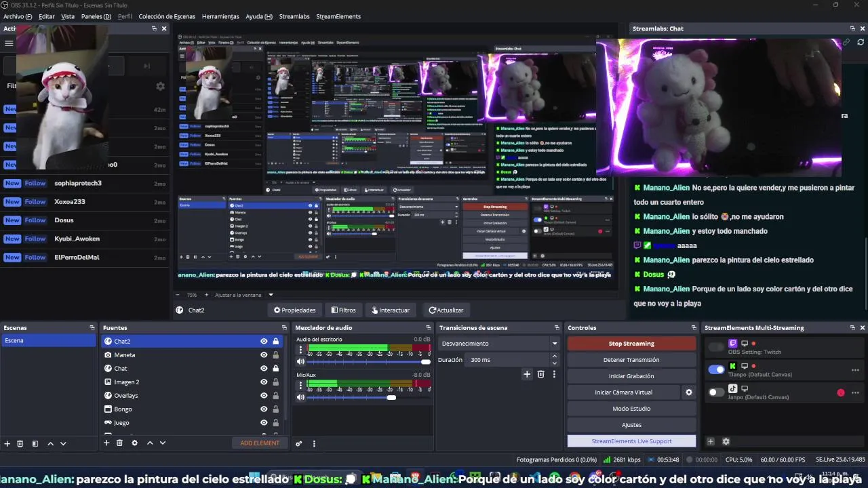This screenshot has height=488, width=868.
Task: Open Janpo destination more options
Action: coord(855,392)
